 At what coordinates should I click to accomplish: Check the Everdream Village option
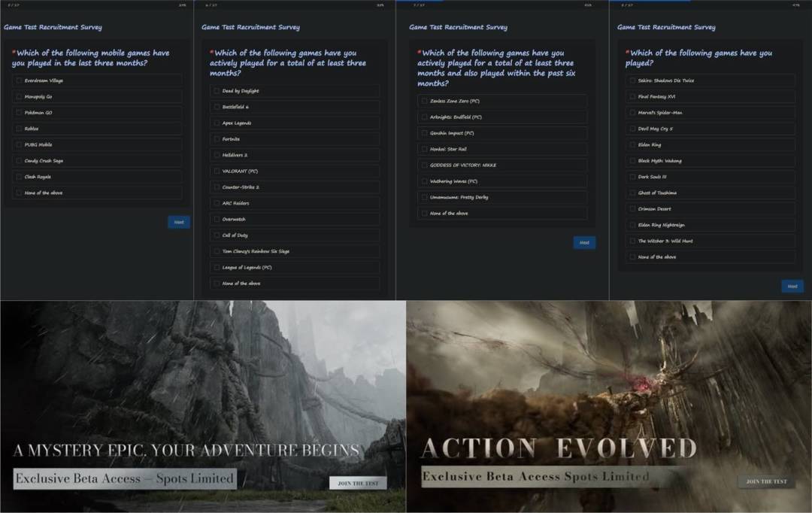(x=97, y=80)
